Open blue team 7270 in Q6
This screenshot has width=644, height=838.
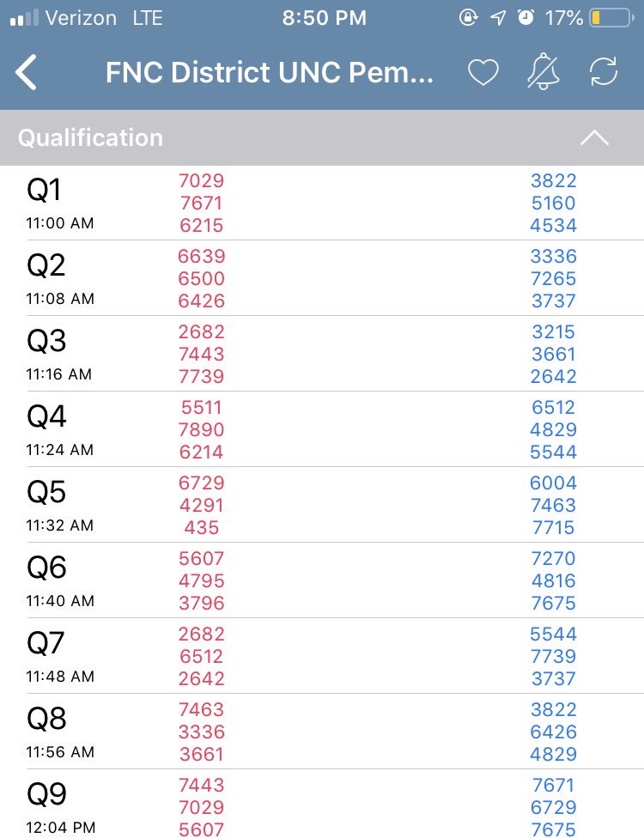pos(553,558)
